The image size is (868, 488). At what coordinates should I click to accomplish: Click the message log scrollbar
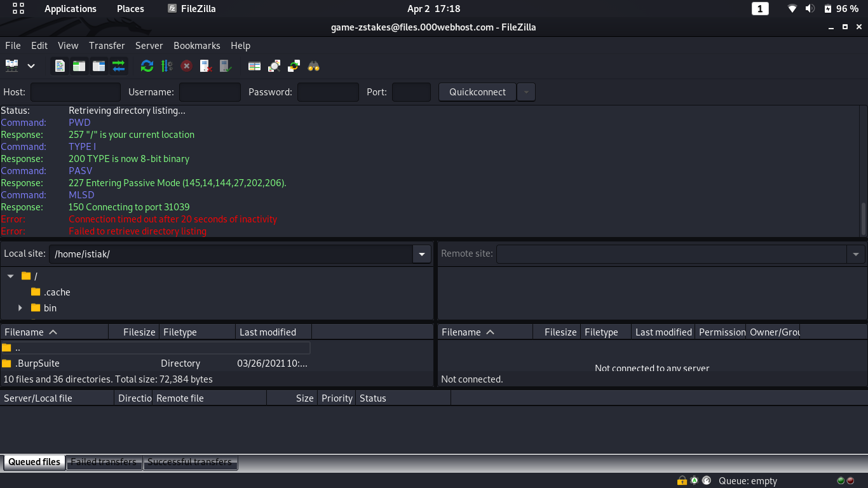pos(863,219)
